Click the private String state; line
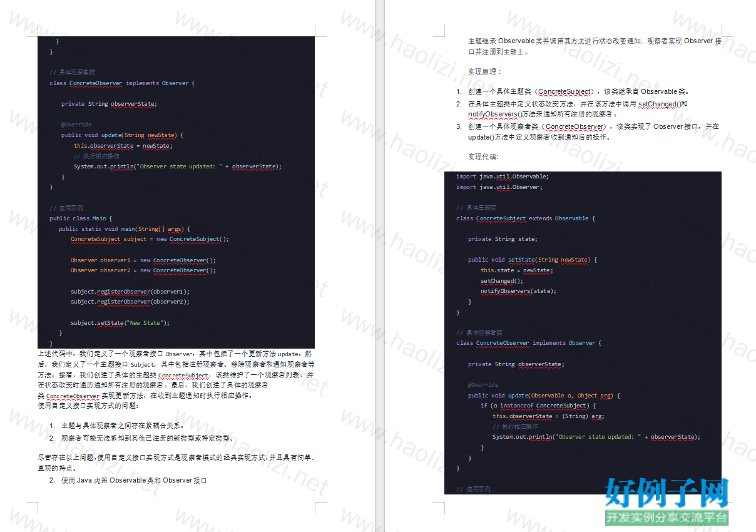756x532 pixels. coord(503,239)
